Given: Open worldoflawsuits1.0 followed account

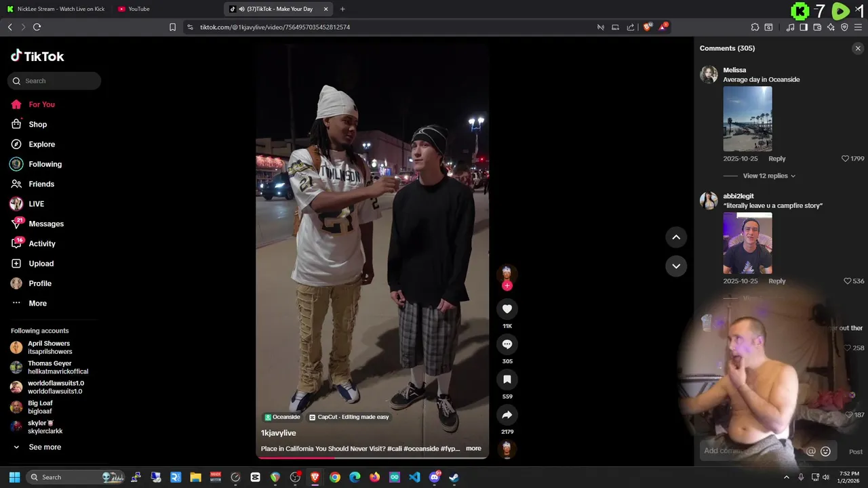Looking at the screenshot, I should coord(47,387).
